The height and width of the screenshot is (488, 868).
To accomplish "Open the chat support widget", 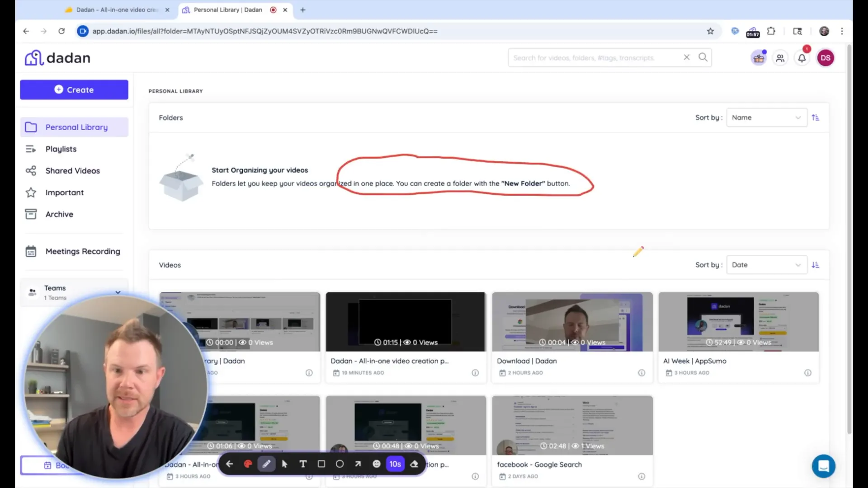I will tap(823, 466).
